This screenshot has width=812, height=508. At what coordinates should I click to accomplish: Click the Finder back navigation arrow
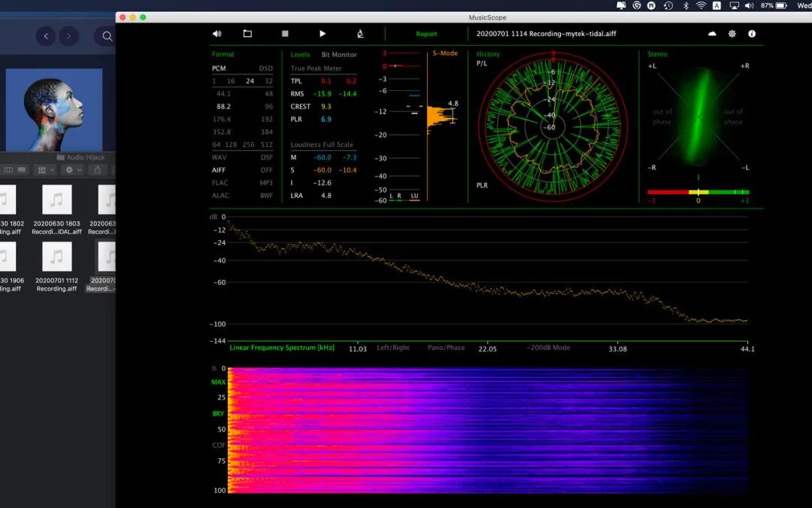pos(46,36)
